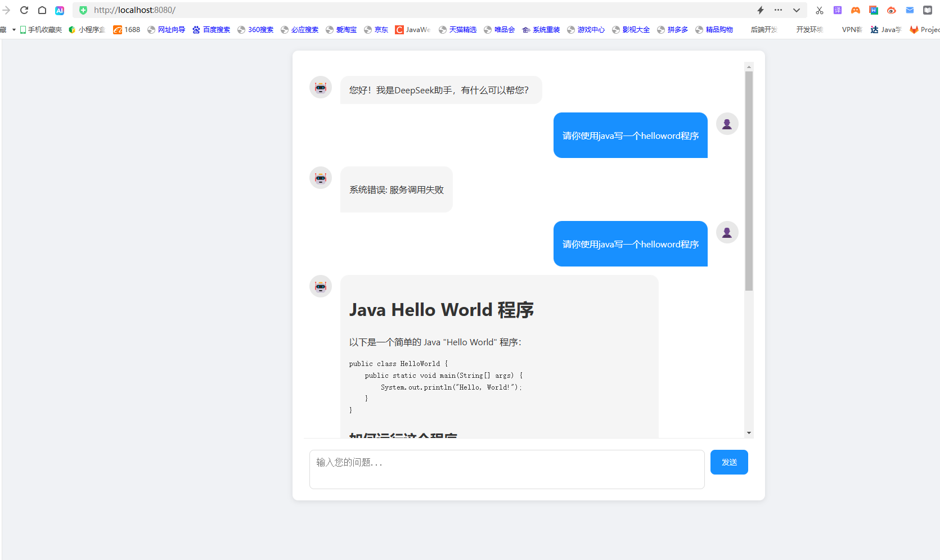The height and width of the screenshot is (560, 940).
Task: Open the purple translate extension icon
Action: click(x=838, y=10)
